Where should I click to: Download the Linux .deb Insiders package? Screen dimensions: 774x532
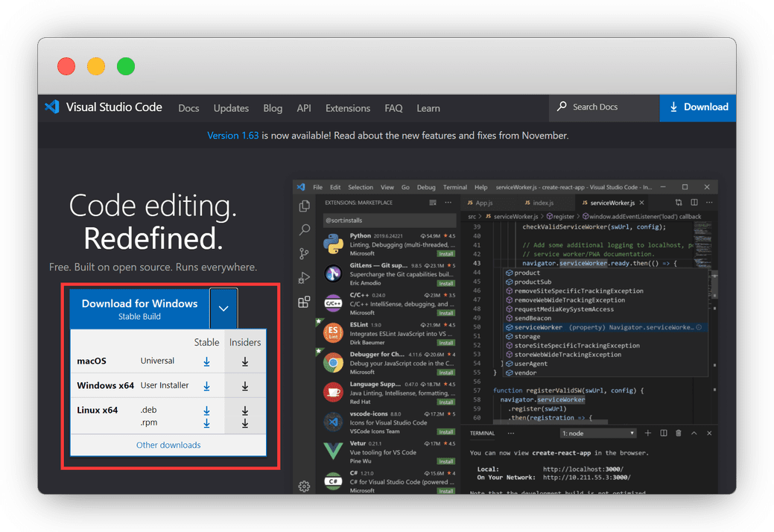pyautogui.click(x=245, y=410)
